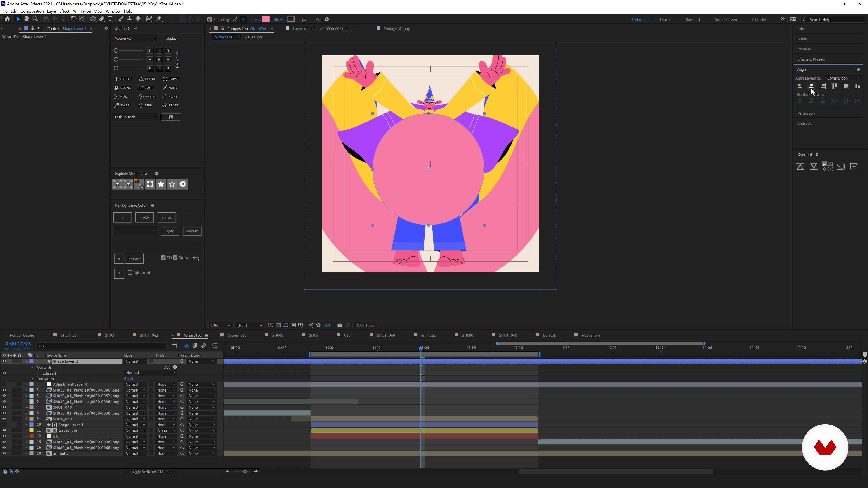Toggle visibility of BG layer
This screenshot has width=868, height=488.
click(4, 436)
